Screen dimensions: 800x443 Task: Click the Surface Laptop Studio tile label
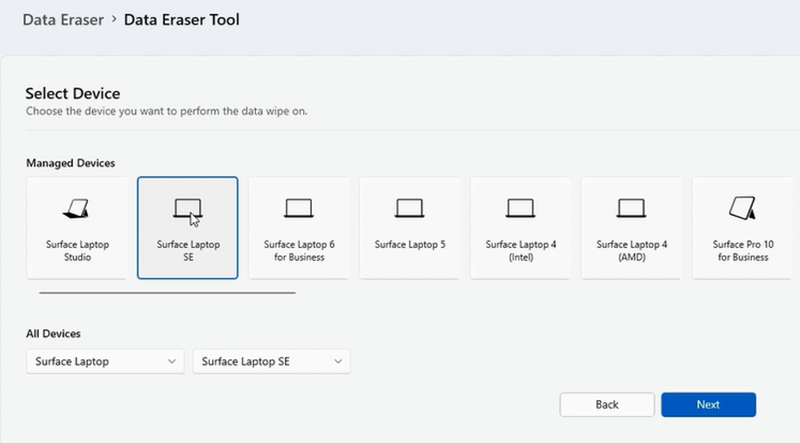(x=77, y=250)
